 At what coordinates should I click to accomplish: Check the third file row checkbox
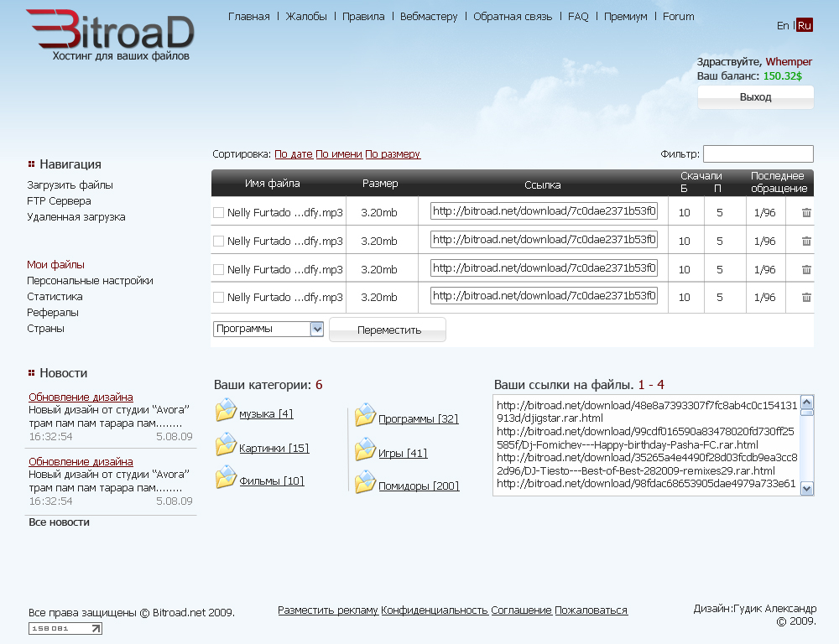pyautogui.click(x=218, y=269)
